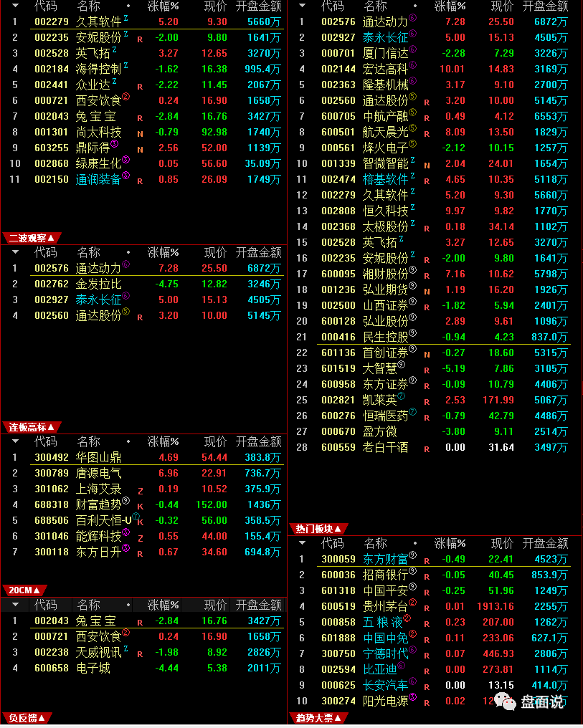Click the N marker on 智微智能 row
This screenshot has width=583, height=728.
[427, 166]
